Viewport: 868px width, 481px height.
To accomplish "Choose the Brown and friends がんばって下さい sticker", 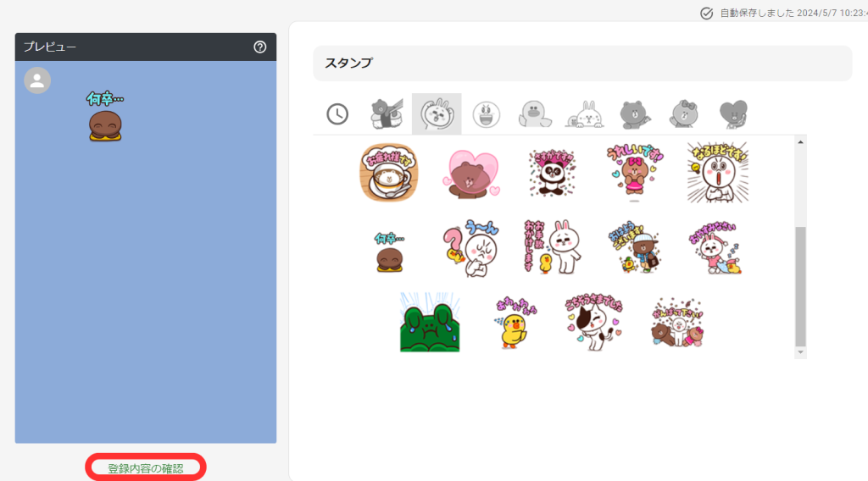I will [677, 323].
